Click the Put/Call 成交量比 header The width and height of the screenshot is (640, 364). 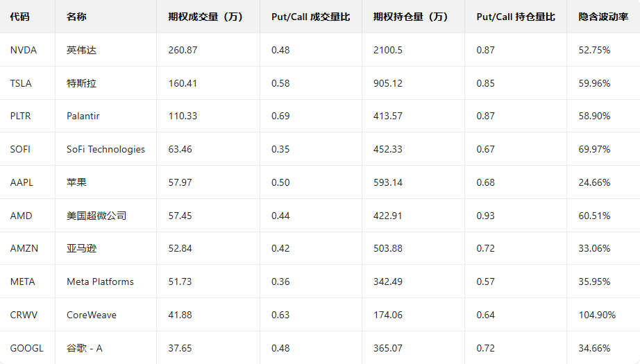pos(310,17)
